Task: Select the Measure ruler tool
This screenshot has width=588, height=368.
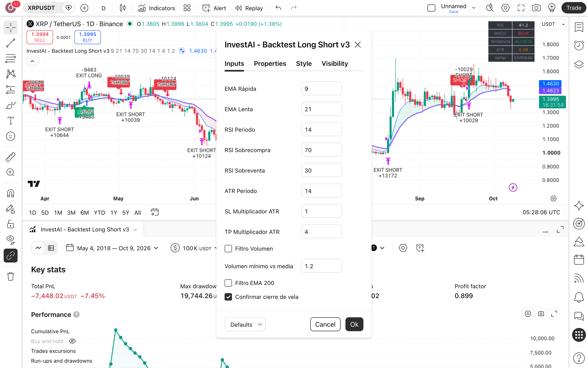Action: (x=10, y=157)
